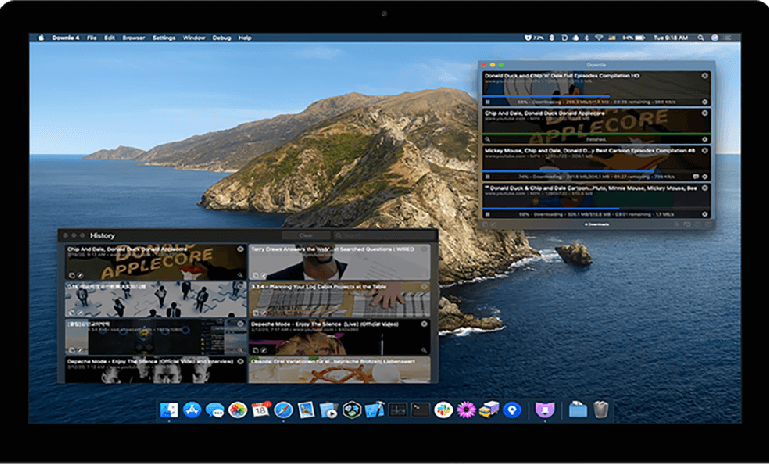Open the Downie 4 menu in the menu bar
This screenshot has height=464, width=769.
click(66, 38)
